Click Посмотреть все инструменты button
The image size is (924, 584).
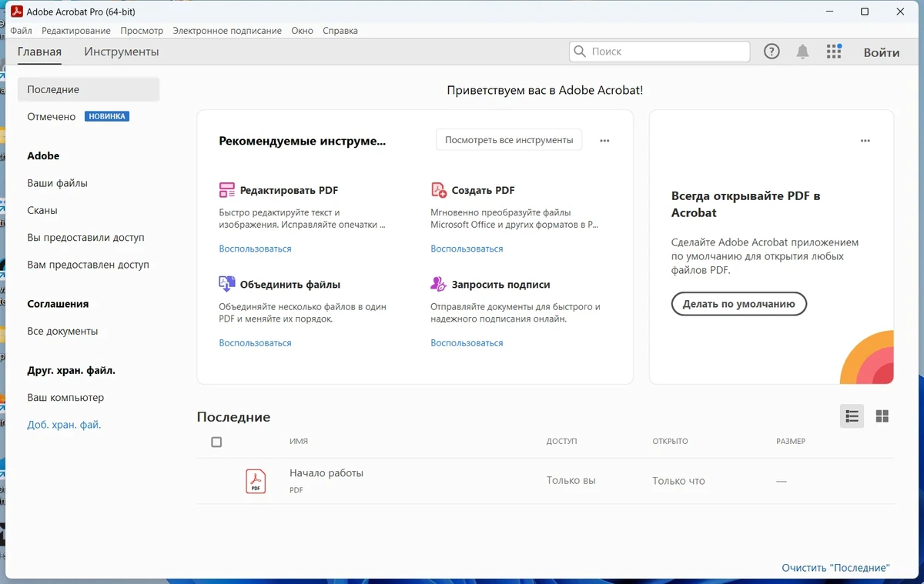(509, 140)
